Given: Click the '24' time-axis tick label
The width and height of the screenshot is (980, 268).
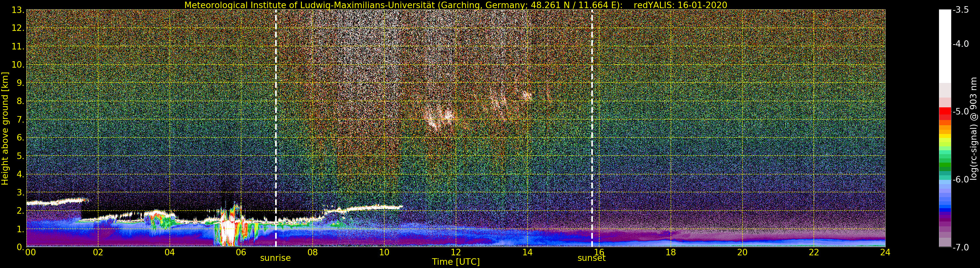Looking at the screenshot, I should 885,252.
